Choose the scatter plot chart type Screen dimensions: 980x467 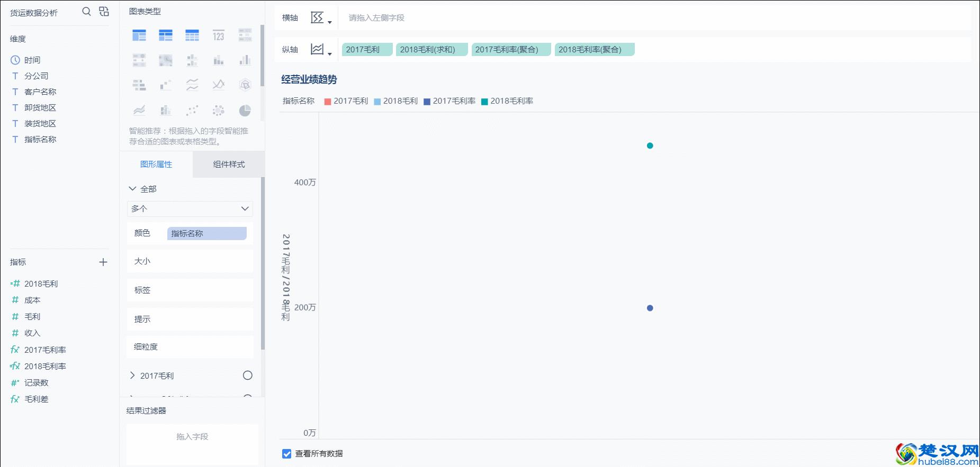click(192, 110)
